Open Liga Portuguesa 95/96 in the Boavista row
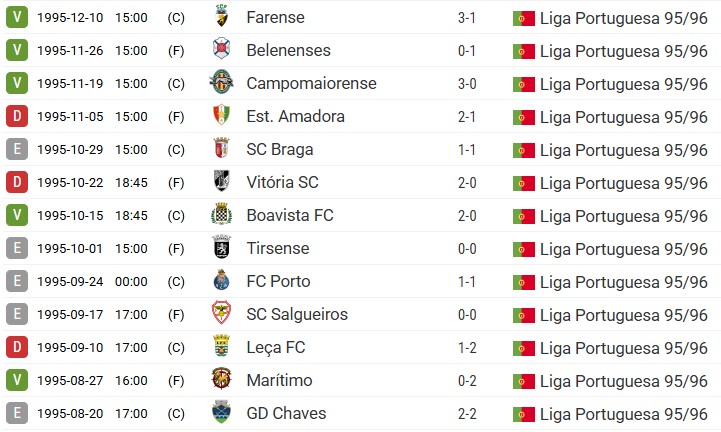Image resolution: width=721 pixels, height=432 pixels. [623, 215]
